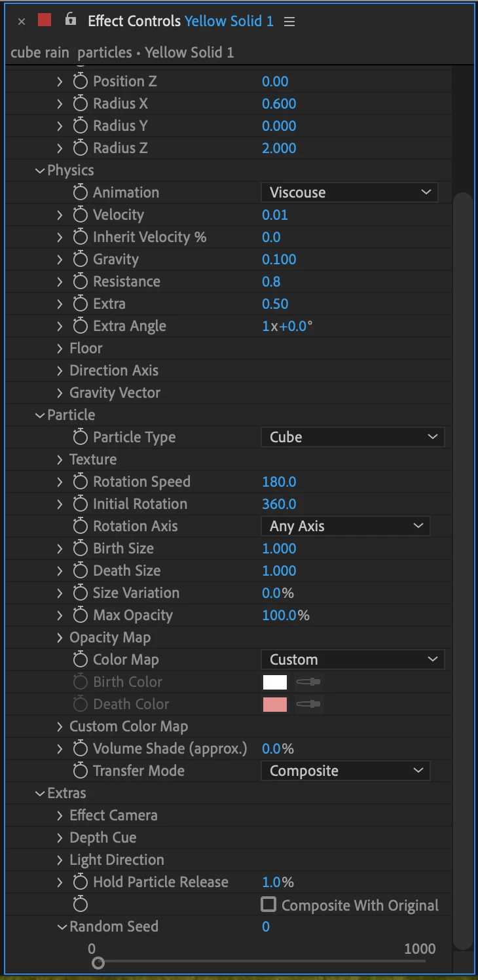Image resolution: width=478 pixels, height=980 pixels.
Task: Click the Radius X value 0.600
Action: pos(279,103)
